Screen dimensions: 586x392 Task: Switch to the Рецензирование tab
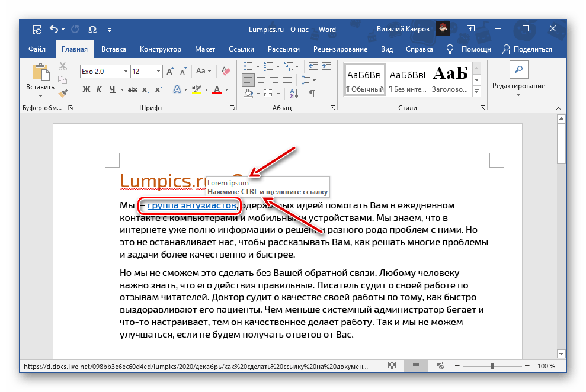[341, 49]
